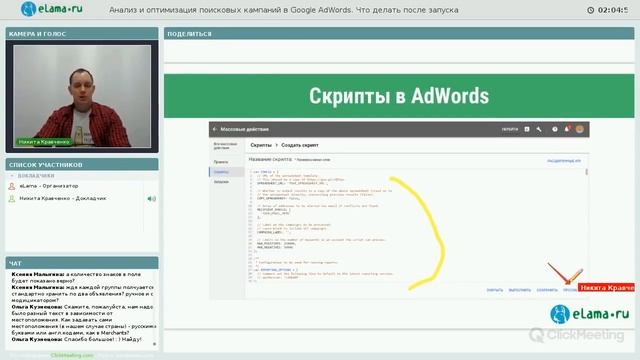Image resolution: width=640 pixels, height=360 pixels.
Task: Click Ольга Кузнецова's Спасибо большое message
Action: pos(77,339)
